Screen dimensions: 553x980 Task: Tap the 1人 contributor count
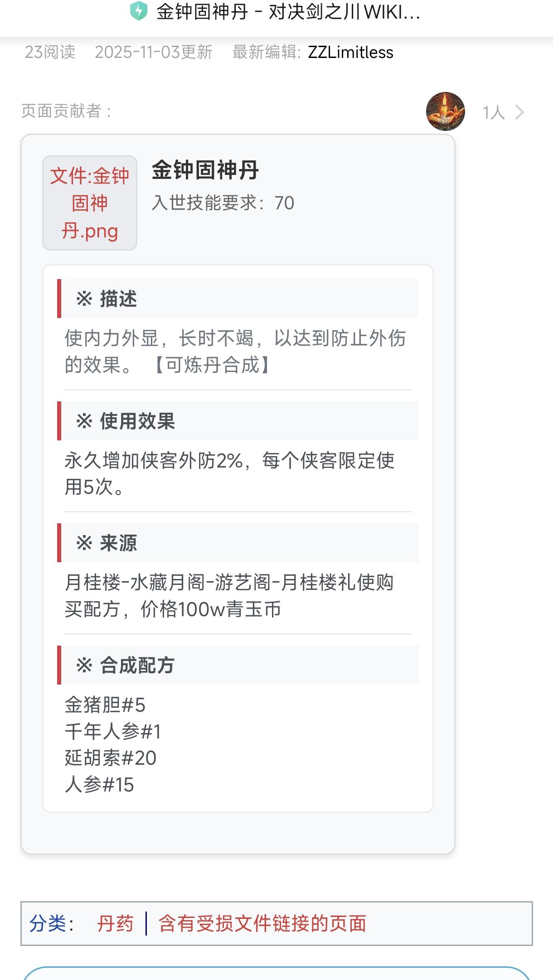(x=494, y=112)
